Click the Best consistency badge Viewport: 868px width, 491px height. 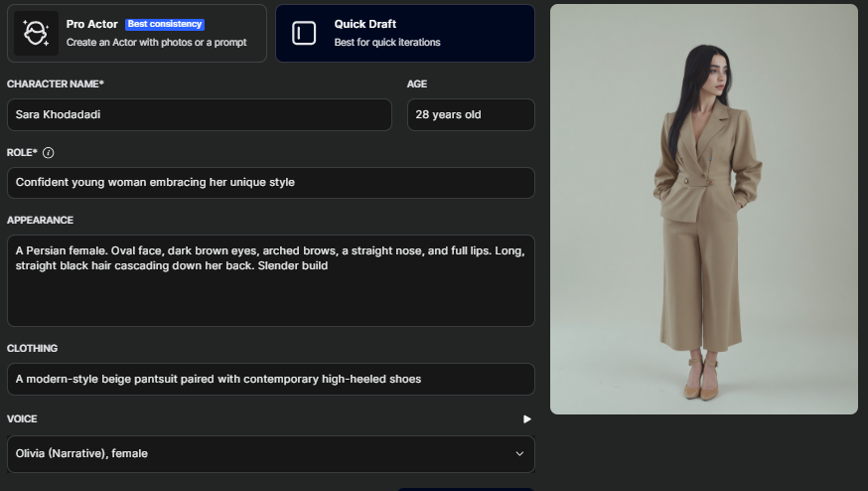pyautogui.click(x=165, y=24)
